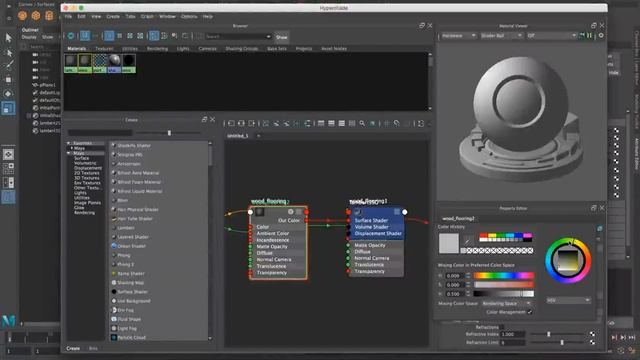Toggle view mode on wood_flooring2 node header

(299, 212)
